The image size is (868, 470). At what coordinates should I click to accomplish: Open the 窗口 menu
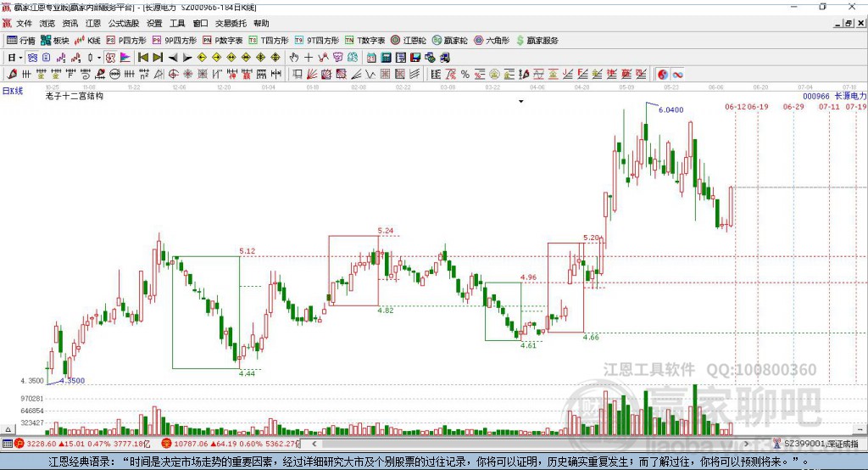200,23
